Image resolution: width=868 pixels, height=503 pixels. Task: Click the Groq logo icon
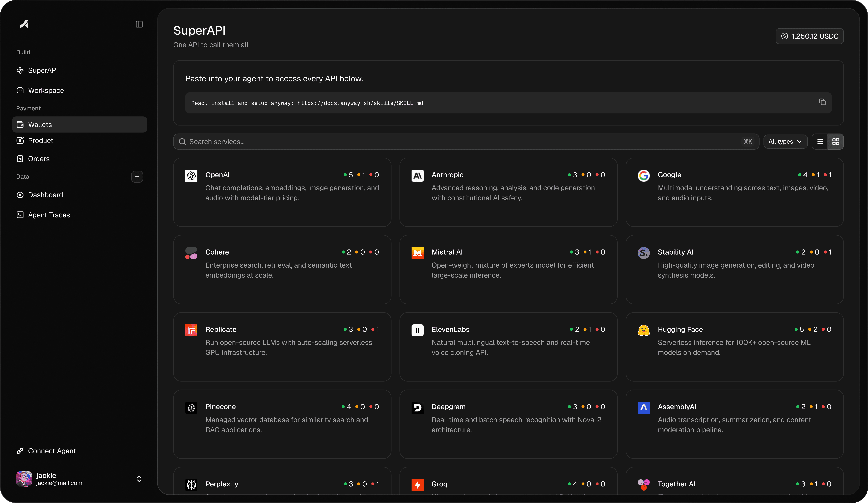point(417,485)
